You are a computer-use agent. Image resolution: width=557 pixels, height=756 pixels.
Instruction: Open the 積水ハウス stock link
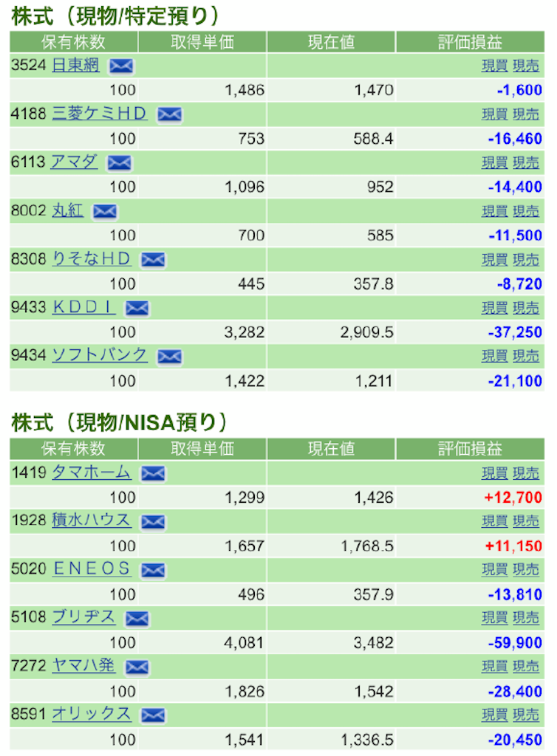click(x=91, y=520)
